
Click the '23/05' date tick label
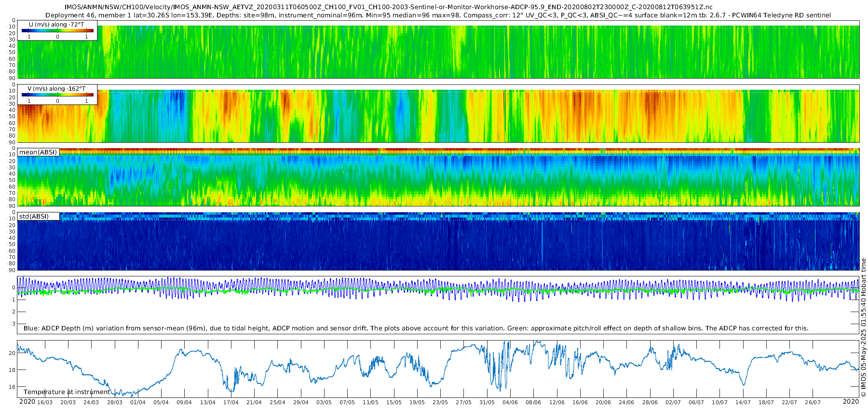pos(440,402)
